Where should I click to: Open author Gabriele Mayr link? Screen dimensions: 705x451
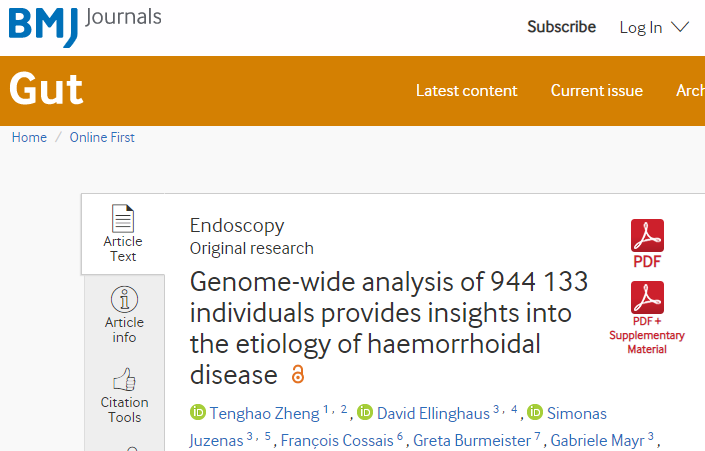[x=598, y=440]
